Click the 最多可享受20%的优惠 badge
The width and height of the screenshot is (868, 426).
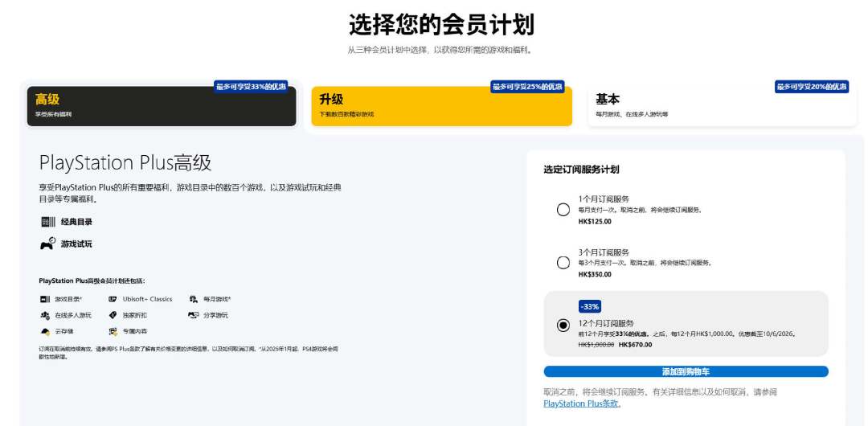pyautogui.click(x=812, y=87)
